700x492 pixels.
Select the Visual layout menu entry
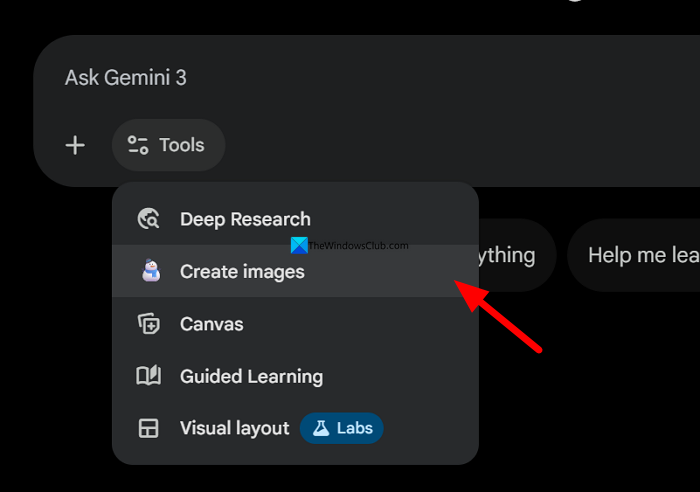[296, 428]
